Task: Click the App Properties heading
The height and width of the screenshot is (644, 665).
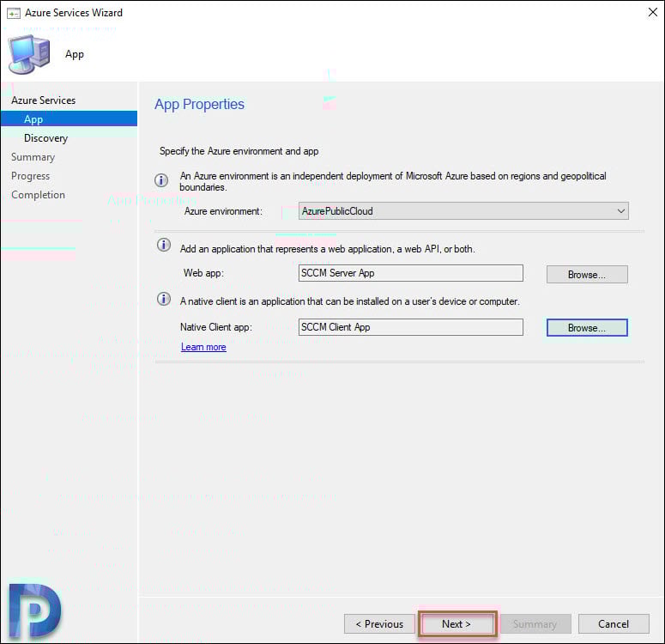Action: point(199,105)
